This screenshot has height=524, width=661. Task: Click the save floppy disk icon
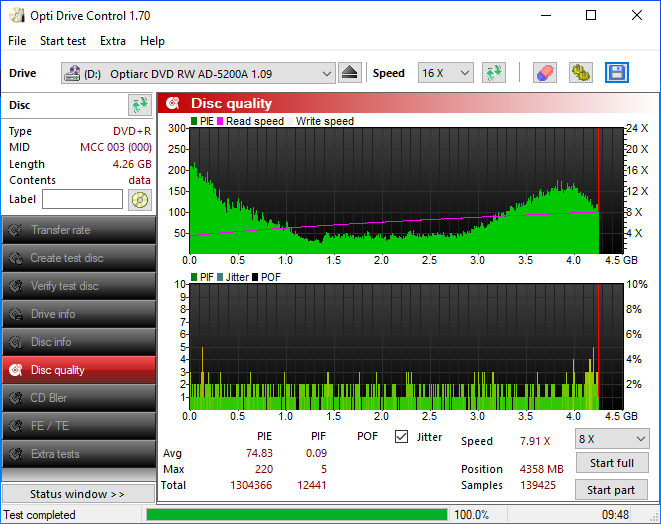tap(617, 73)
